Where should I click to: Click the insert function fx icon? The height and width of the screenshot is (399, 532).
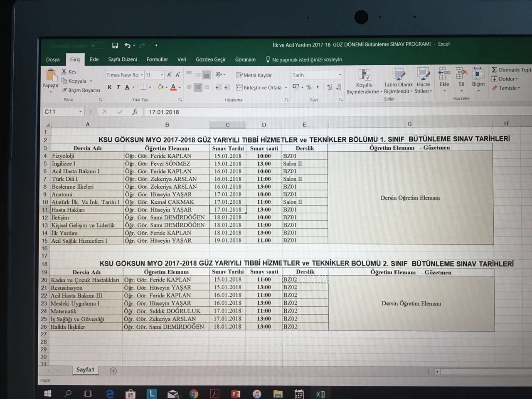[135, 112]
